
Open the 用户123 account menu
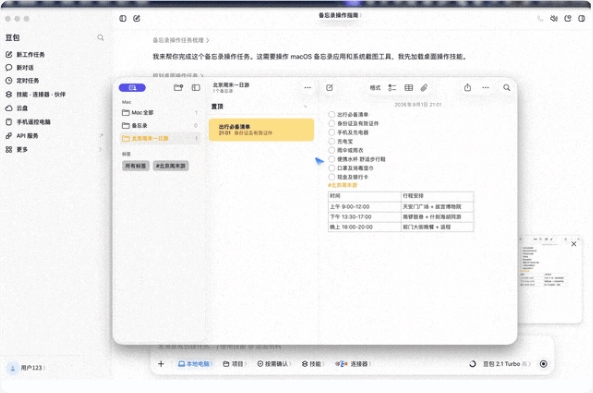[x=26, y=368]
